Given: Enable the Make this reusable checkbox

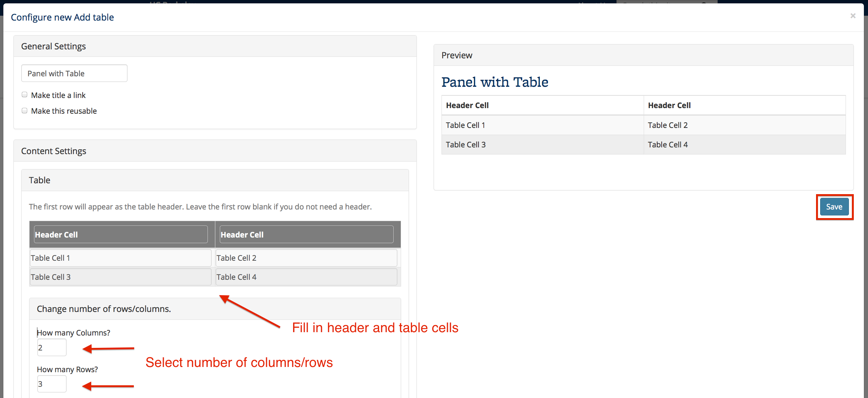Looking at the screenshot, I should 24,110.
